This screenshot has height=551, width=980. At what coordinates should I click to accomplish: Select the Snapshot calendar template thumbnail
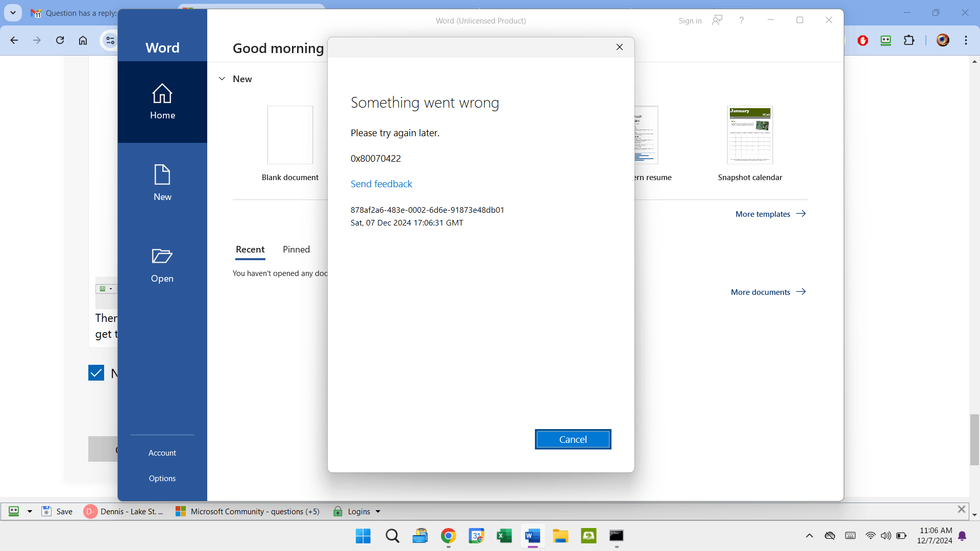point(750,135)
